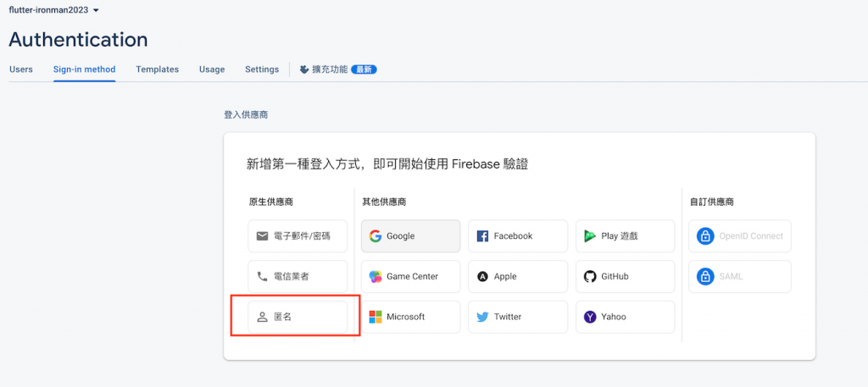Select the Apple provider
868x387 pixels.
[x=518, y=276]
